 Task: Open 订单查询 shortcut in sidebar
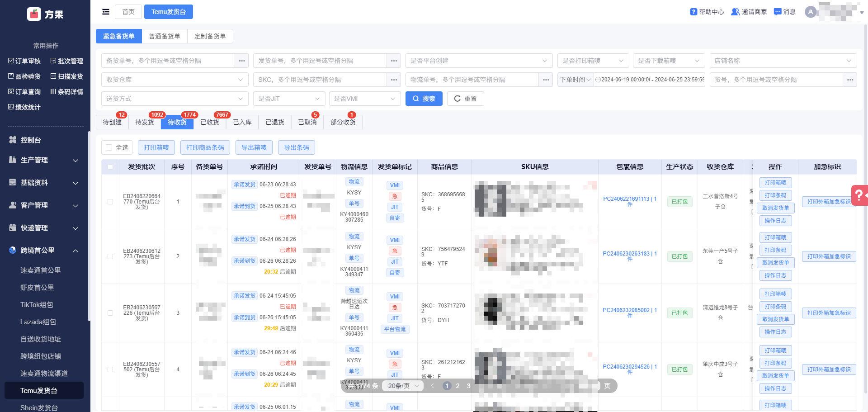[24, 92]
